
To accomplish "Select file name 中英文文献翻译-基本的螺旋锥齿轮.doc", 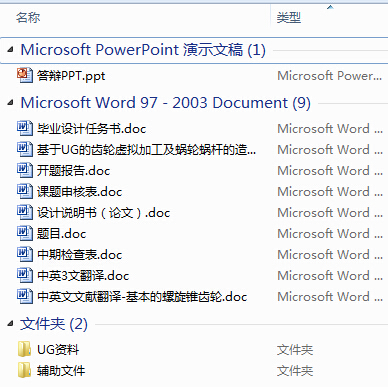I will (x=142, y=297).
